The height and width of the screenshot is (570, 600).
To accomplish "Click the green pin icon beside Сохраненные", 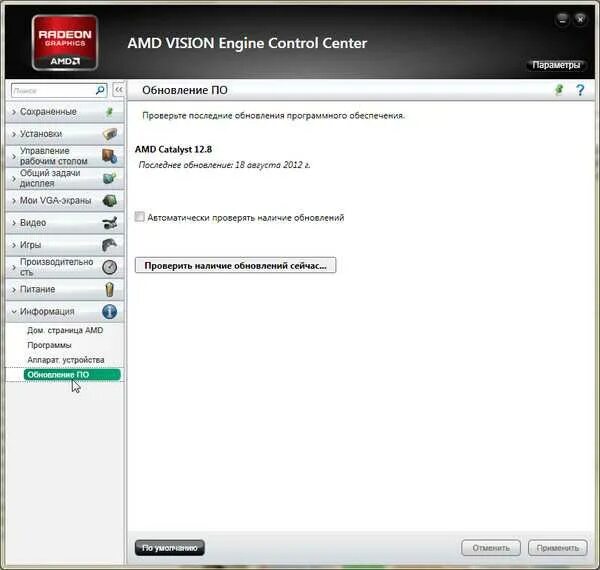I will tap(109, 112).
